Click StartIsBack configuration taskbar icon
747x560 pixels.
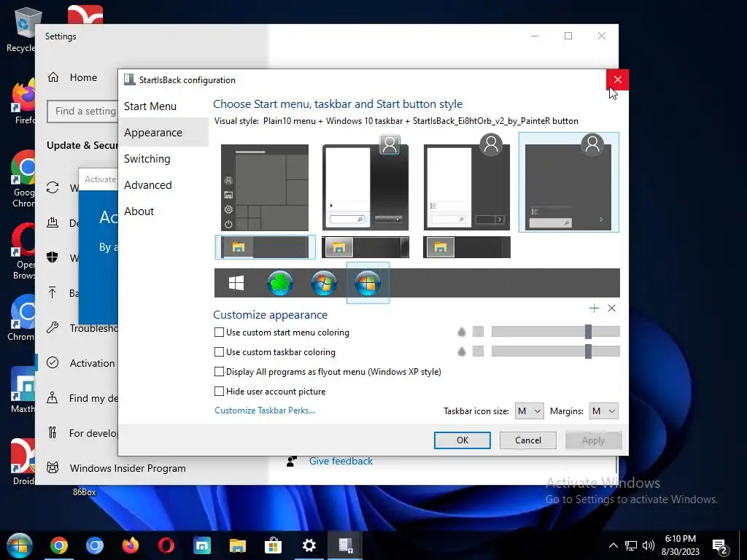345,545
